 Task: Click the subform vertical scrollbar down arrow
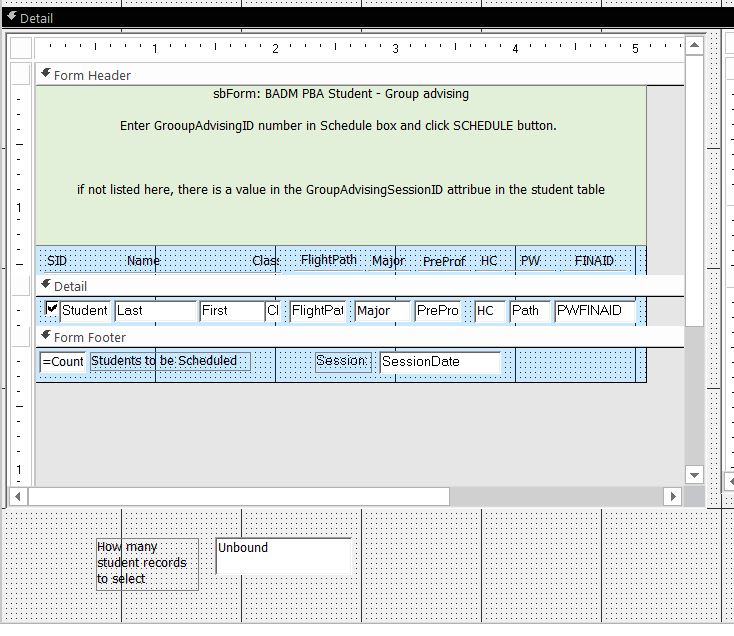694,475
